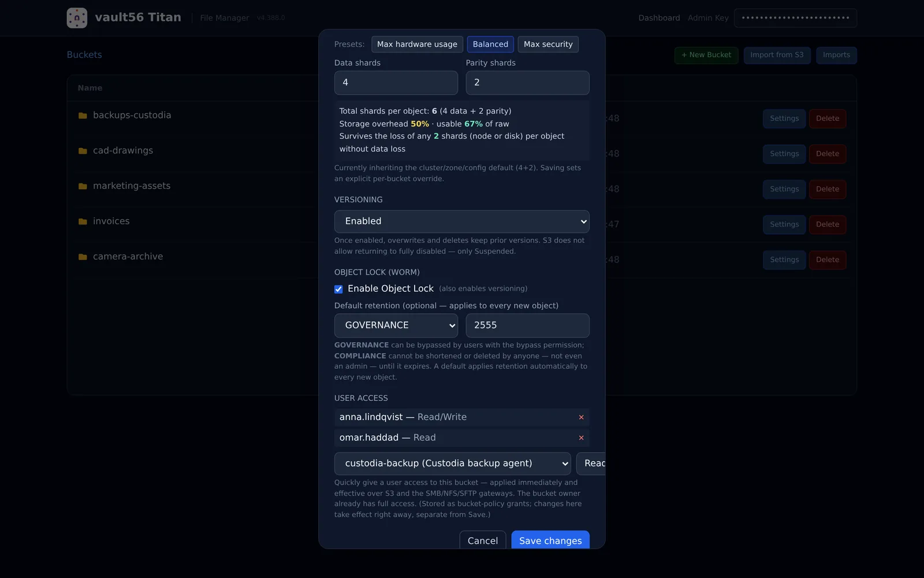Apply the Max security preset
This screenshot has height=578, width=924.
click(548, 45)
